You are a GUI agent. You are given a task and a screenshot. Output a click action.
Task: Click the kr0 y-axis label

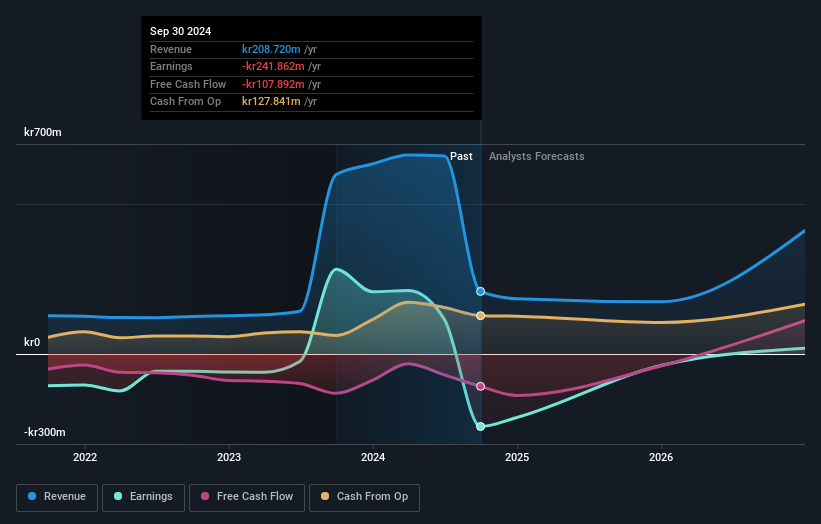(32, 342)
